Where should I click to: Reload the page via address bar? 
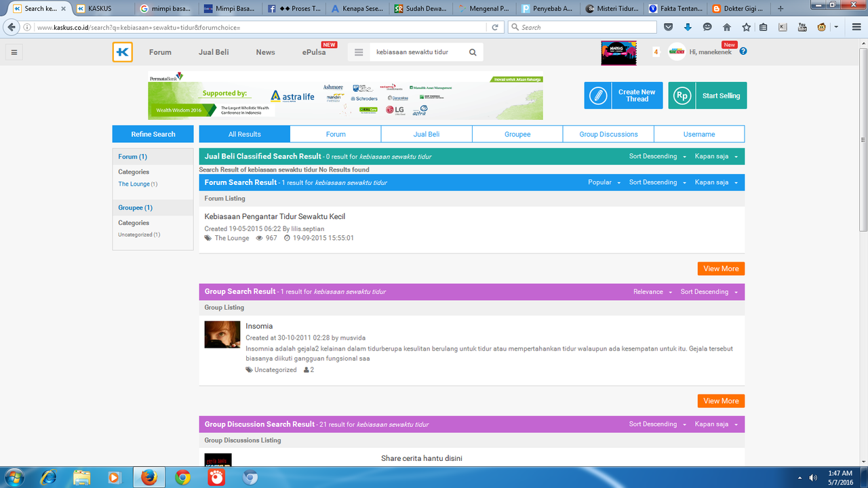(496, 27)
